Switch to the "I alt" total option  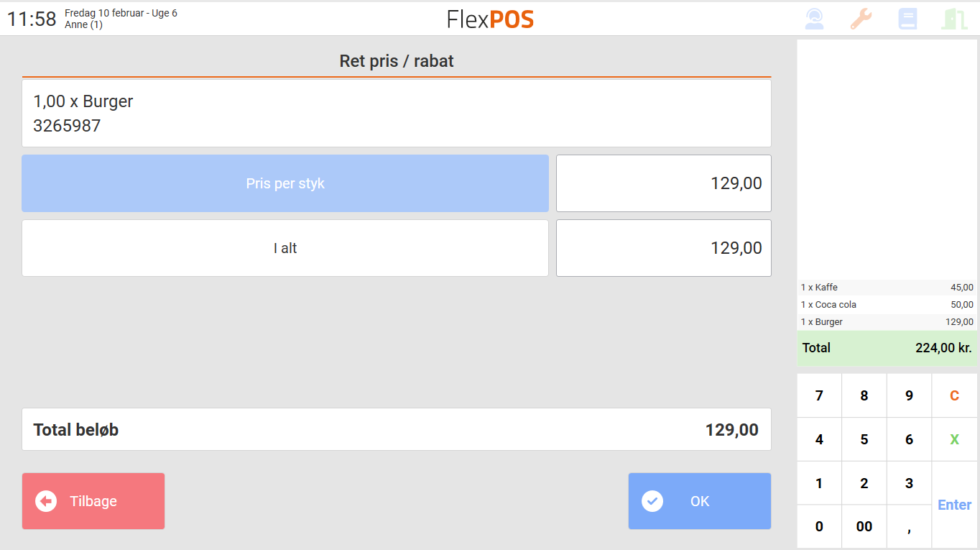click(285, 247)
